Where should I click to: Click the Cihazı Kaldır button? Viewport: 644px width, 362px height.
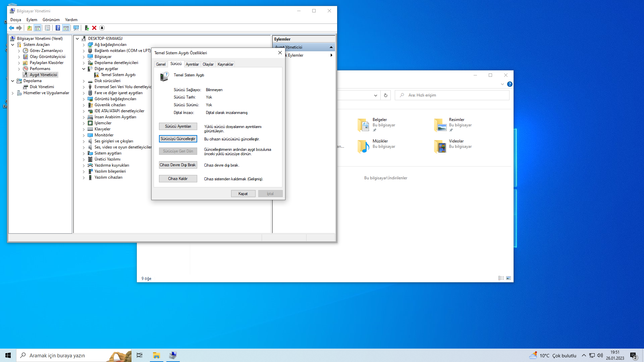(178, 179)
